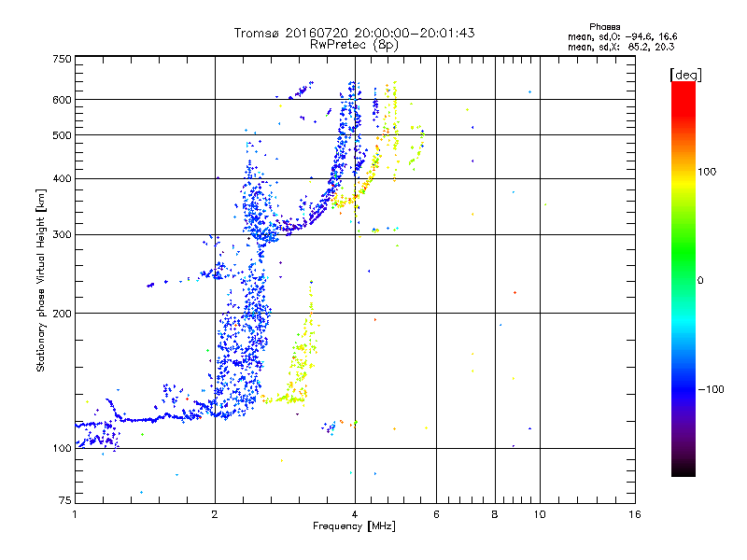
Task: Click the '[deg]' colorbar unit label
Action: 685,75
